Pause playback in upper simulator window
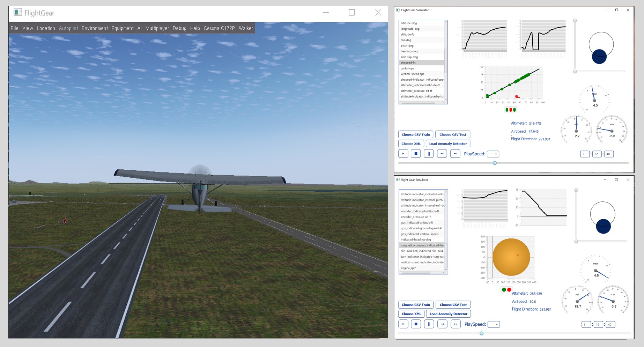The width and height of the screenshot is (644, 347). pyautogui.click(x=429, y=154)
